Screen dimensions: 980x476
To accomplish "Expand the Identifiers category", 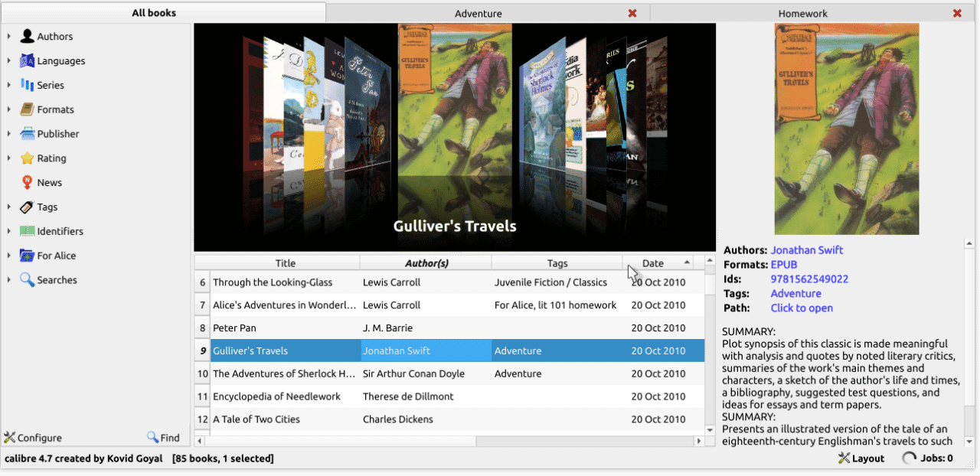I will click(x=9, y=231).
